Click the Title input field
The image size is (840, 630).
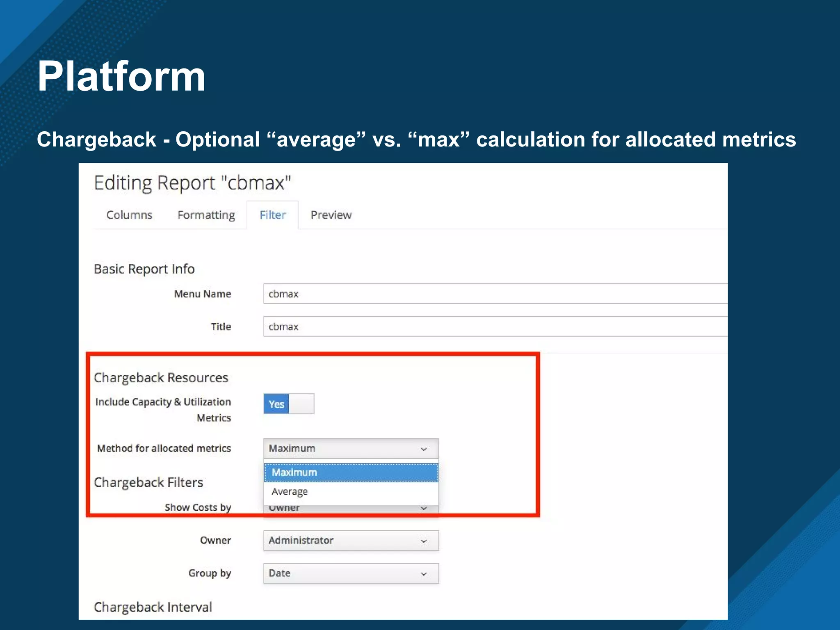pos(495,326)
